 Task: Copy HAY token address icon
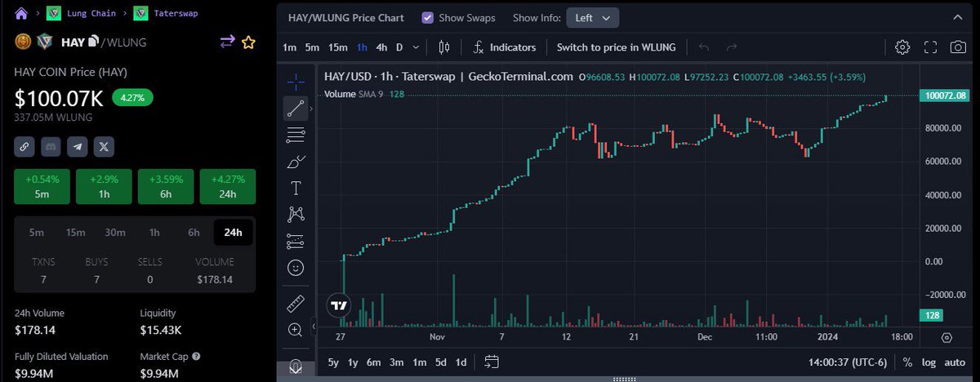click(94, 41)
